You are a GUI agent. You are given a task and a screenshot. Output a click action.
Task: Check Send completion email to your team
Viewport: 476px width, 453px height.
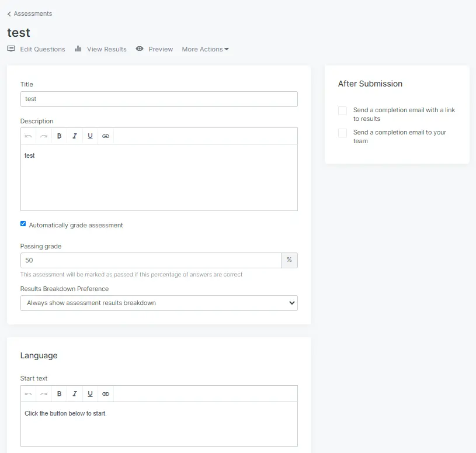pos(342,133)
